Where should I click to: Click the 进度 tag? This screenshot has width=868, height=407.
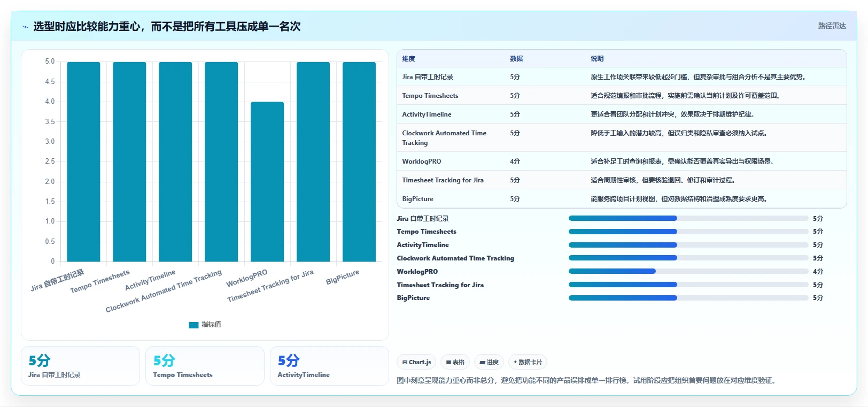(489, 362)
